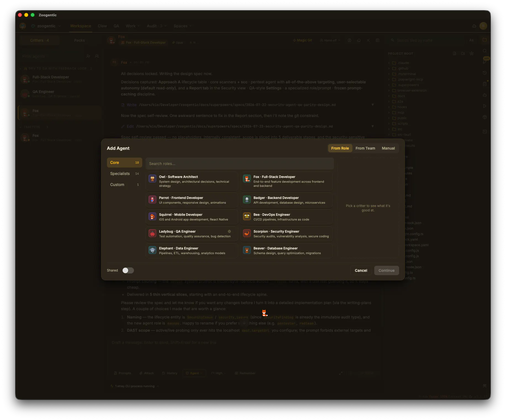Choose the Squirrel Mobile Developer role
The height and width of the screenshot is (420, 506).
coord(192,217)
